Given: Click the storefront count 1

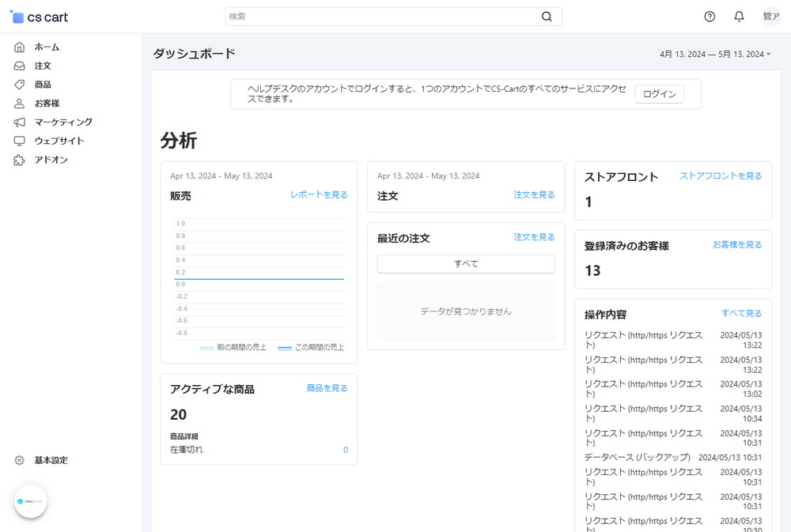Looking at the screenshot, I should tap(589, 202).
